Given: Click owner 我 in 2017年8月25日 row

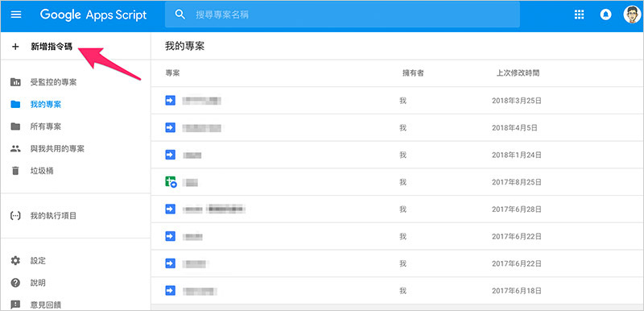Looking at the screenshot, I should (x=403, y=182).
